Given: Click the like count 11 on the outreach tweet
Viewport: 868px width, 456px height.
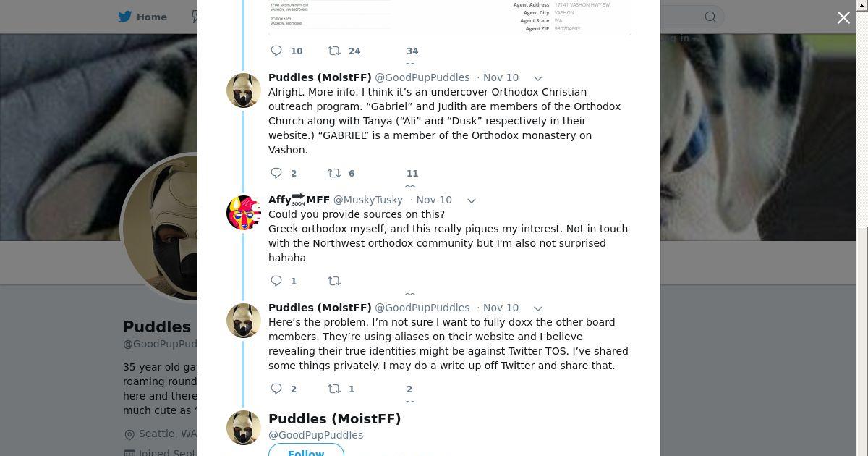Looking at the screenshot, I should 412,173.
